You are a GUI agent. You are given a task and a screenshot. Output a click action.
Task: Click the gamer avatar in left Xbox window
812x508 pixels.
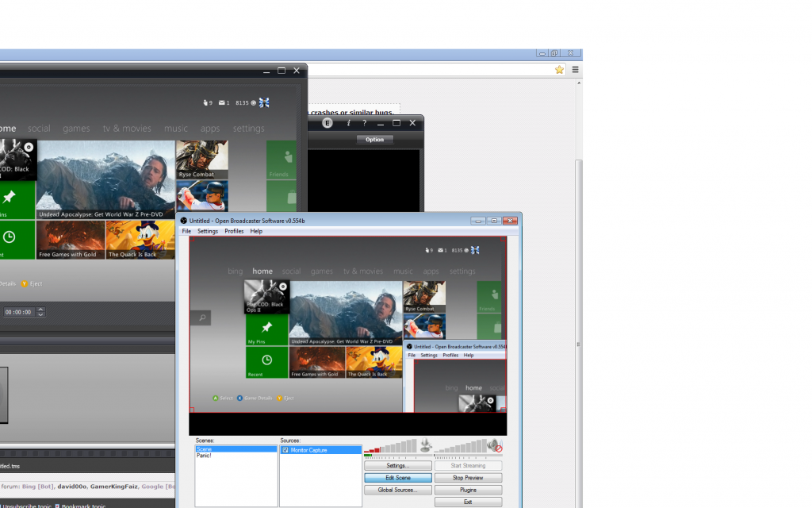pos(264,102)
